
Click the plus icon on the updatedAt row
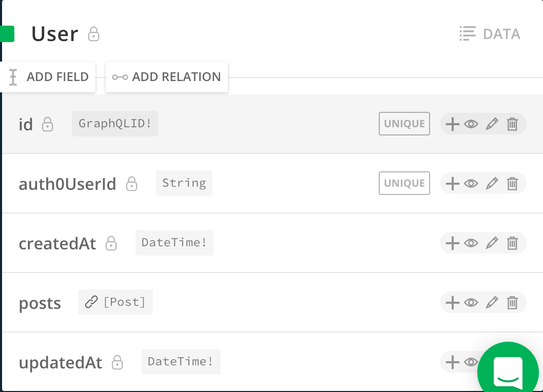pyautogui.click(x=452, y=362)
